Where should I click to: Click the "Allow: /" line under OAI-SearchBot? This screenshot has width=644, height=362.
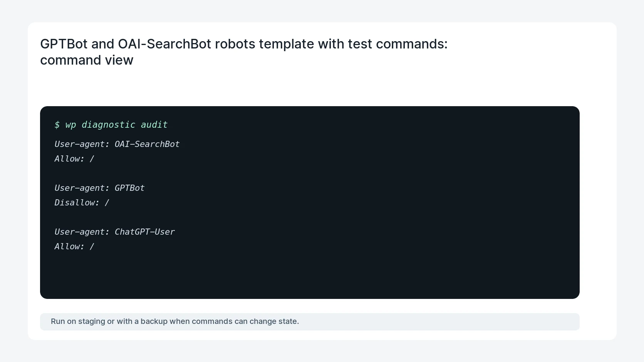coord(74,159)
